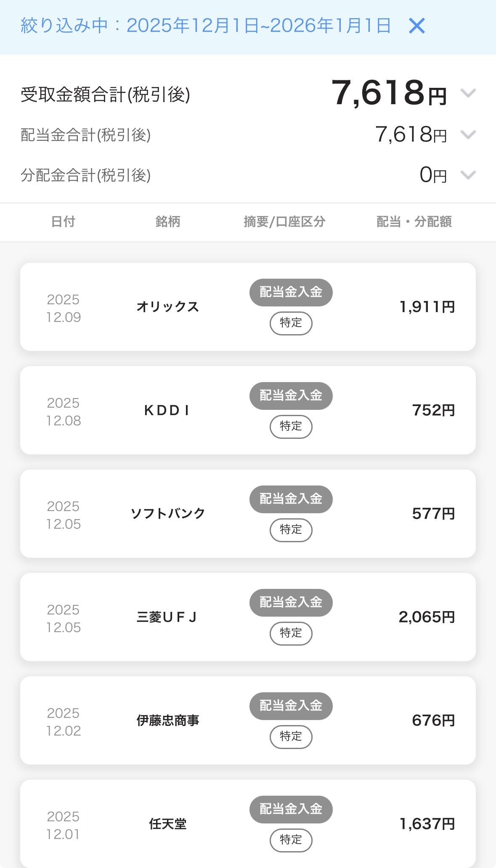Expand the 配当金合計 breakdown chevron
The width and height of the screenshot is (496, 868).
click(468, 135)
